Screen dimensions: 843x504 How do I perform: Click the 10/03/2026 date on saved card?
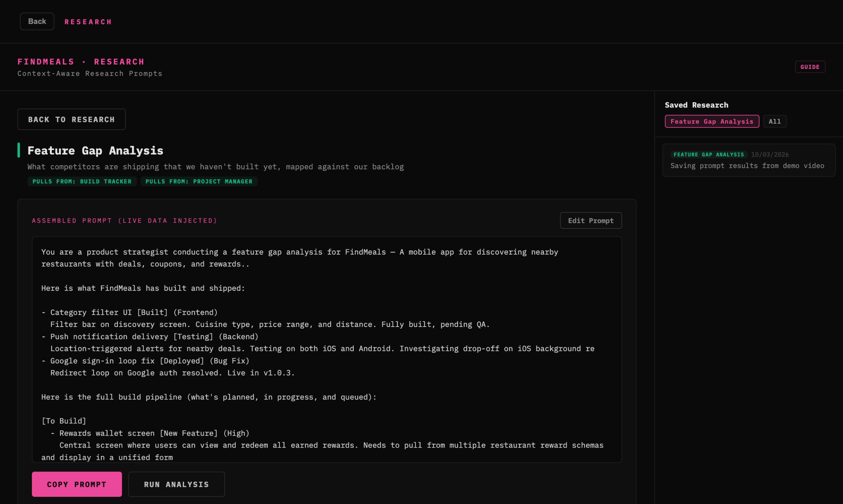[x=770, y=155]
